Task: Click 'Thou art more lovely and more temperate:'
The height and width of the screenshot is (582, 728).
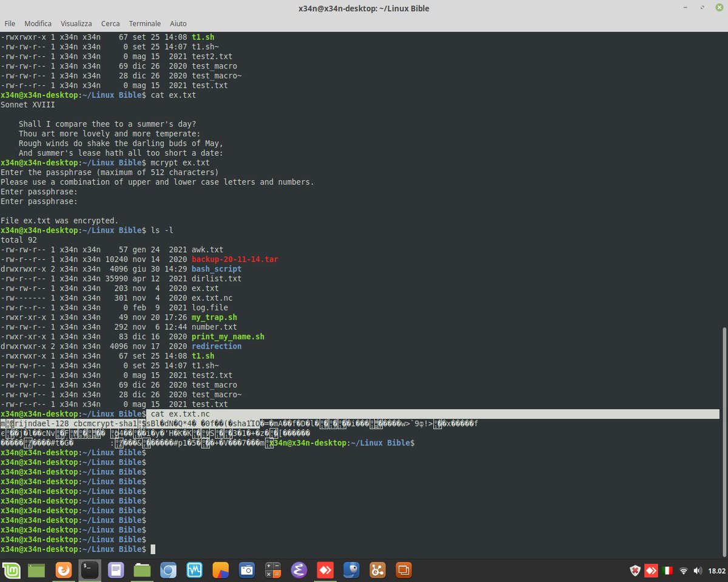Action: 109,134
